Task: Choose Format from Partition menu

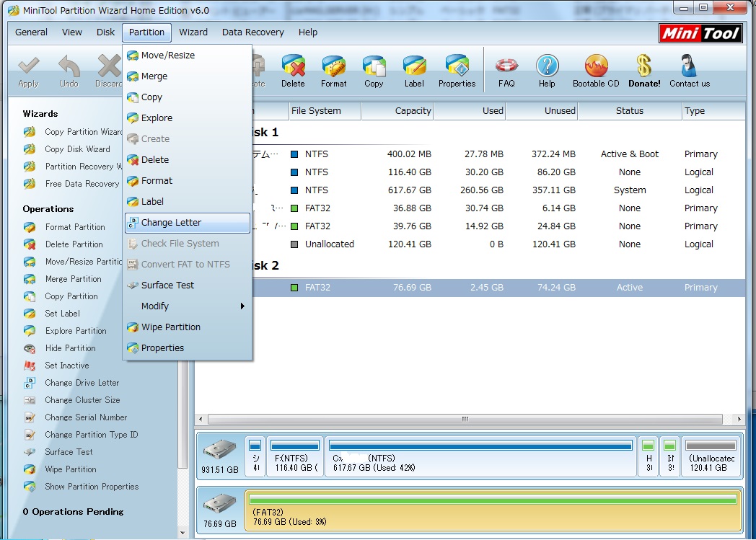Action: pos(188,181)
